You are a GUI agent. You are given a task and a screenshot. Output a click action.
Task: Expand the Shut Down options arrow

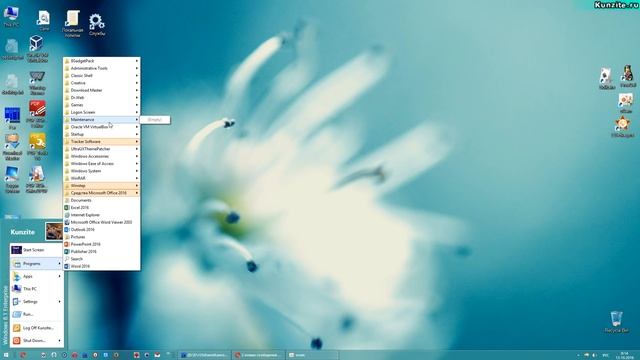point(60,340)
